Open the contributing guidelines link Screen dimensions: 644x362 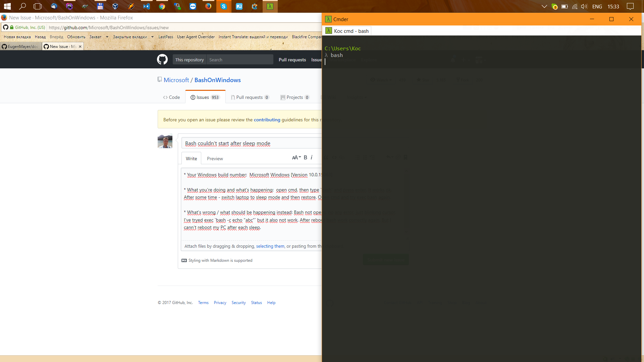(x=267, y=120)
